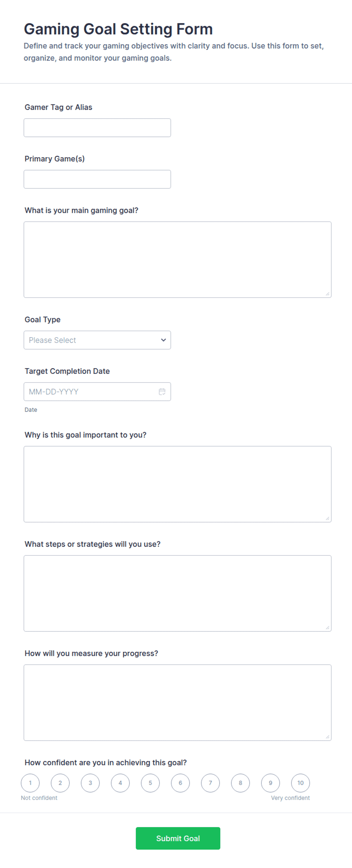Expand the Goal Type dropdown chevron
This screenshot has height=868, width=352.
tap(164, 340)
